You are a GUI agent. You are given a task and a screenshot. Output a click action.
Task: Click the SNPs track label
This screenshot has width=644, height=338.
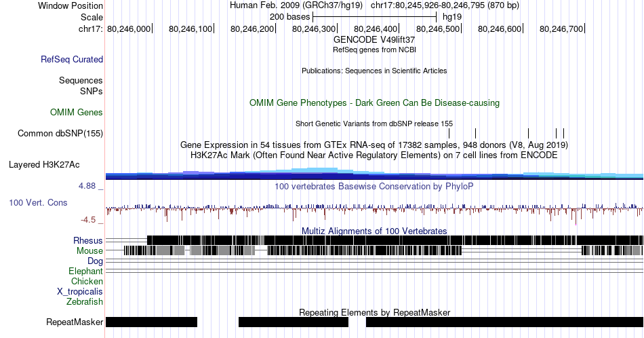(92, 91)
